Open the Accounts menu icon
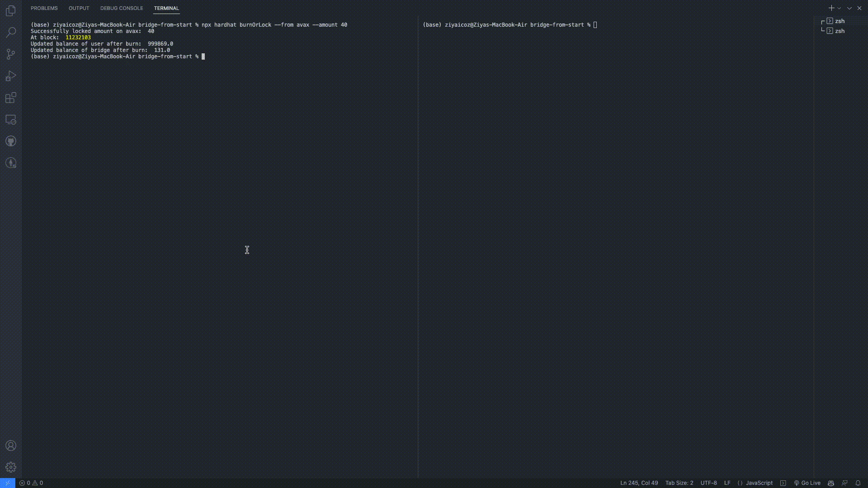868x488 pixels. click(11, 446)
